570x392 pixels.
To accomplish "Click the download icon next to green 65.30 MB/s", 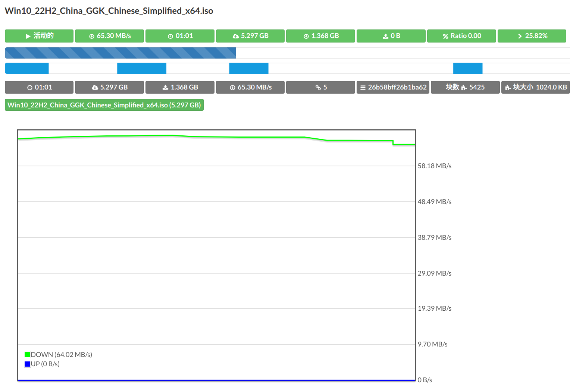I will coord(92,36).
